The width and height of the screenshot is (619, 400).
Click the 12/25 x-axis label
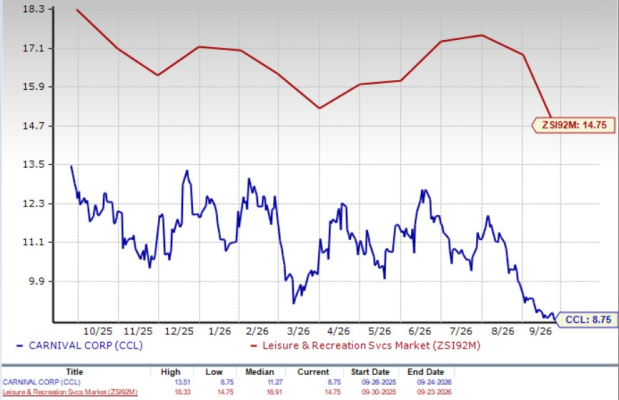click(x=179, y=331)
